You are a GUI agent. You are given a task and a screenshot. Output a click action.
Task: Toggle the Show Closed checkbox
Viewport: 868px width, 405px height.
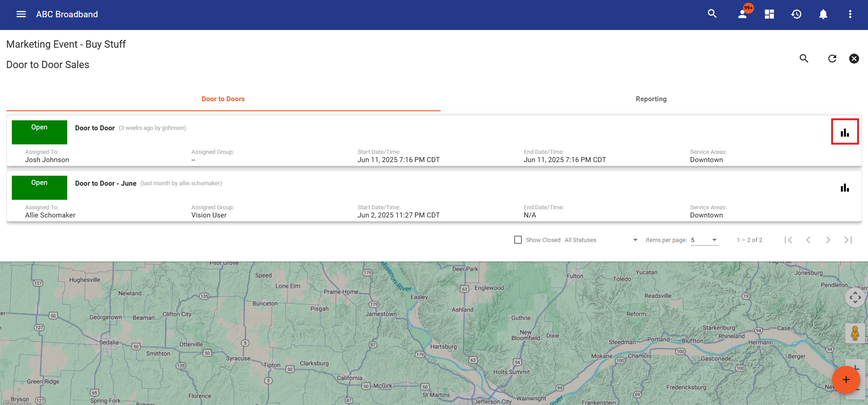[518, 240]
